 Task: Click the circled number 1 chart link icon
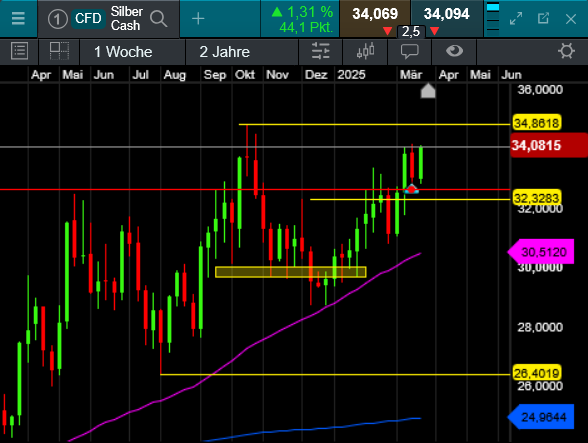click(57, 19)
